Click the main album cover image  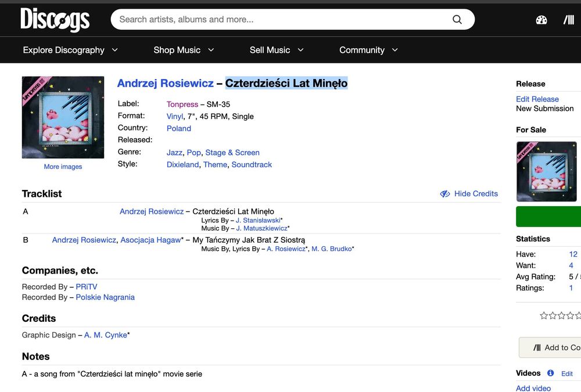pyautogui.click(x=63, y=117)
